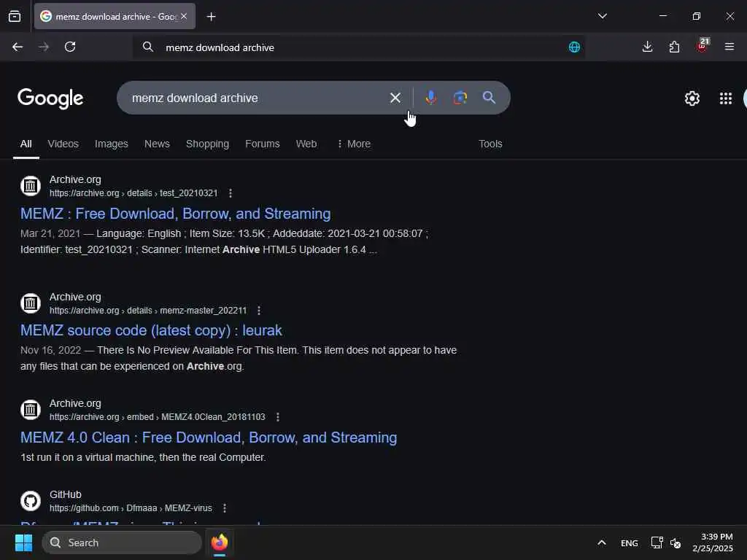Click the translate page globe icon
This screenshot has width=747, height=560.
point(574,47)
